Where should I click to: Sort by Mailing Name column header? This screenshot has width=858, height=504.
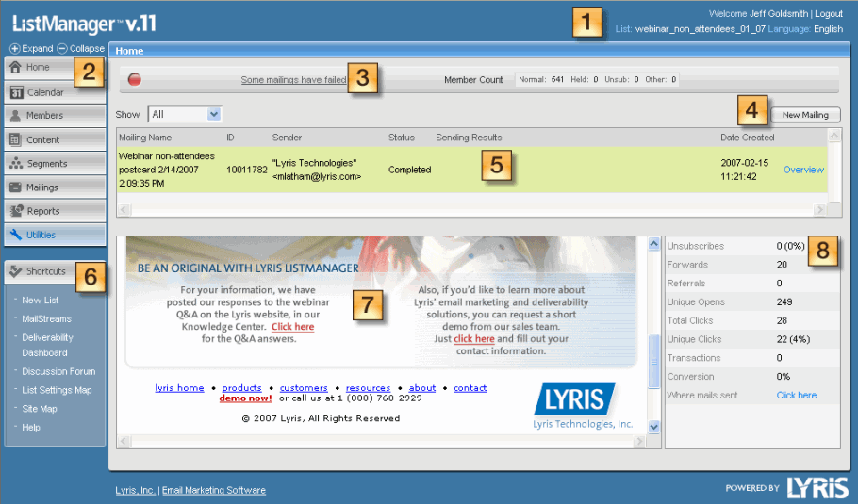pos(145,138)
